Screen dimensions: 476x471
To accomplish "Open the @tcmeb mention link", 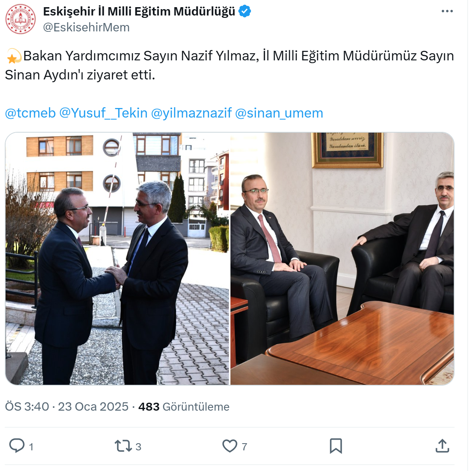I will click(30, 113).
